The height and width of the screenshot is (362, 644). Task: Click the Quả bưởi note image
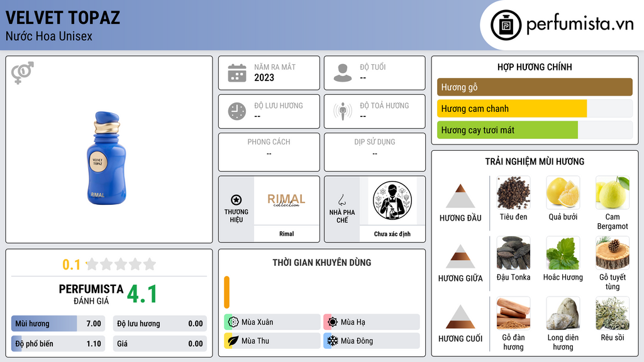[x=563, y=193]
